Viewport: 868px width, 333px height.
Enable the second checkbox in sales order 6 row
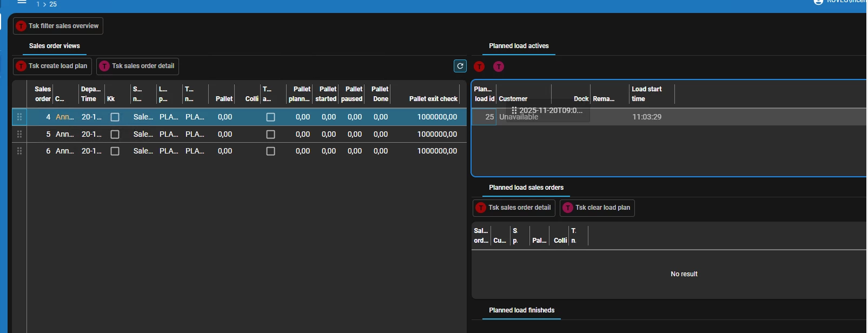coord(270,151)
